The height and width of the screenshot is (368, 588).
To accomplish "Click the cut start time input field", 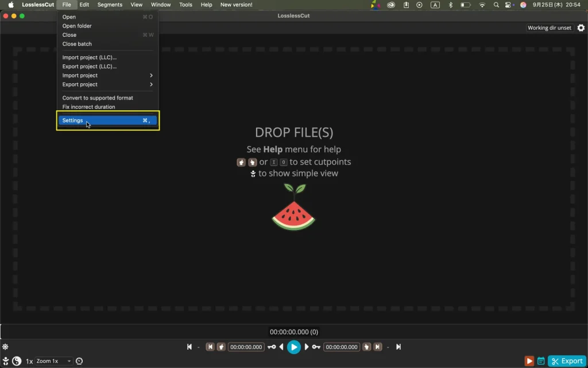I will click(x=246, y=347).
